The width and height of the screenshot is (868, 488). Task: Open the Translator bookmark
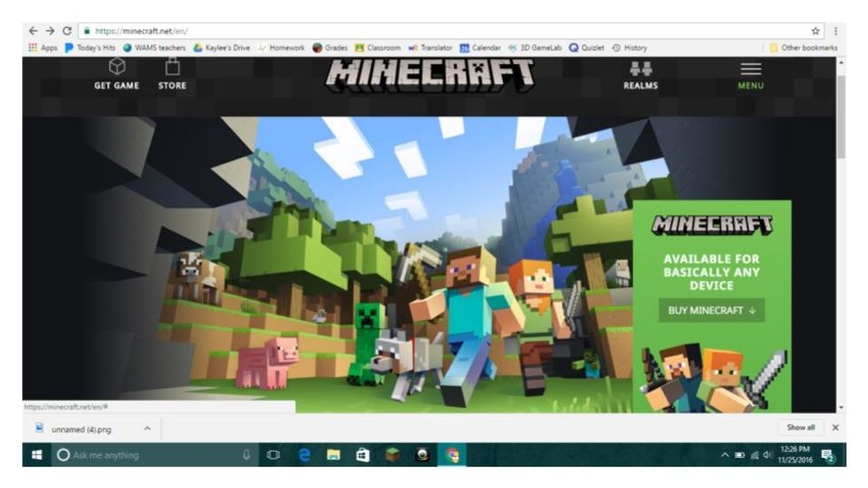pos(430,48)
